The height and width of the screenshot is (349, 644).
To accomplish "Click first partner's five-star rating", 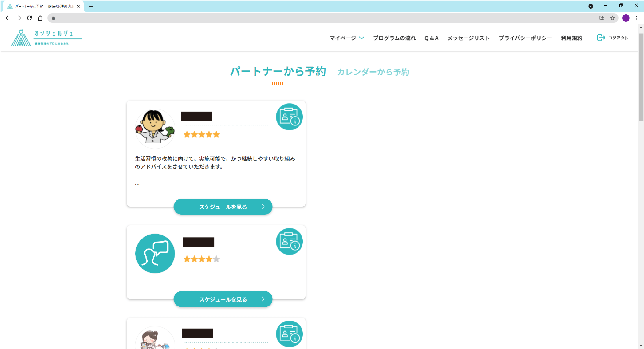I will (201, 135).
